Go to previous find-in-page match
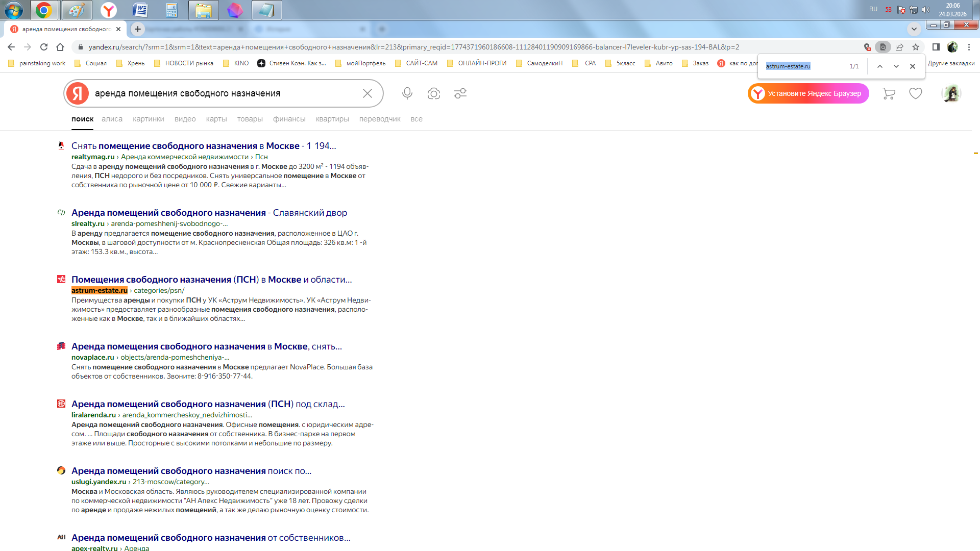Image resolution: width=980 pixels, height=551 pixels. [879, 66]
